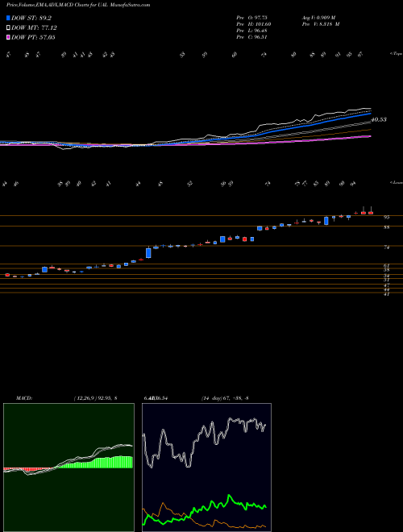Image resolution: width=403 pixels, height=532 pixels.
Task: Click the large blue candlestick near 74 level
Action: [148, 253]
